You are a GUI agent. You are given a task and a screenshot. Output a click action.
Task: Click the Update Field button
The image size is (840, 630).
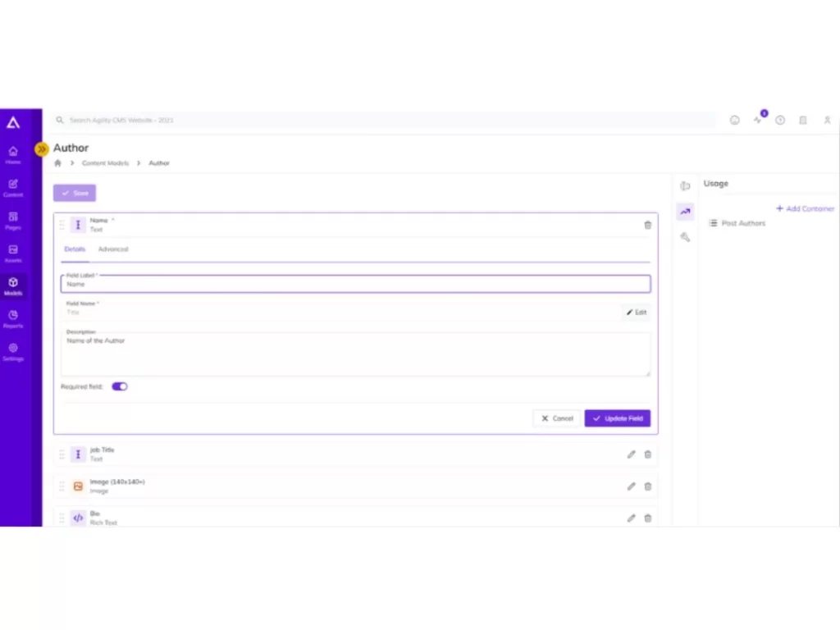(x=617, y=418)
